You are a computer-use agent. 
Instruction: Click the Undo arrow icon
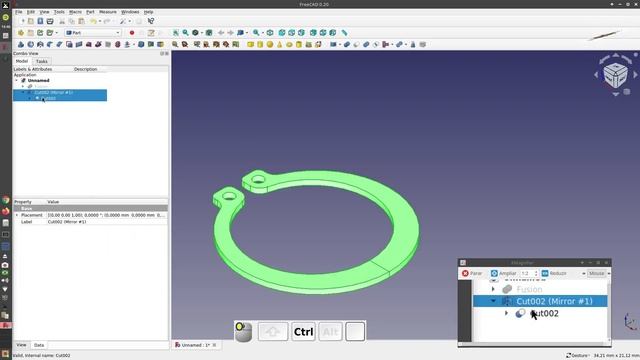[93, 21]
